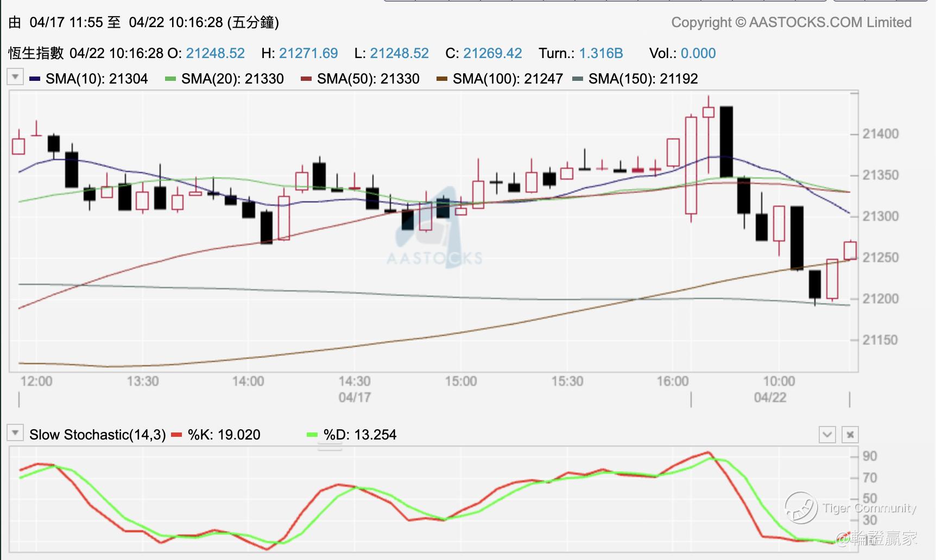Click the navy SMA(10) color swatch
This screenshot has width=936, height=560.
(35, 79)
